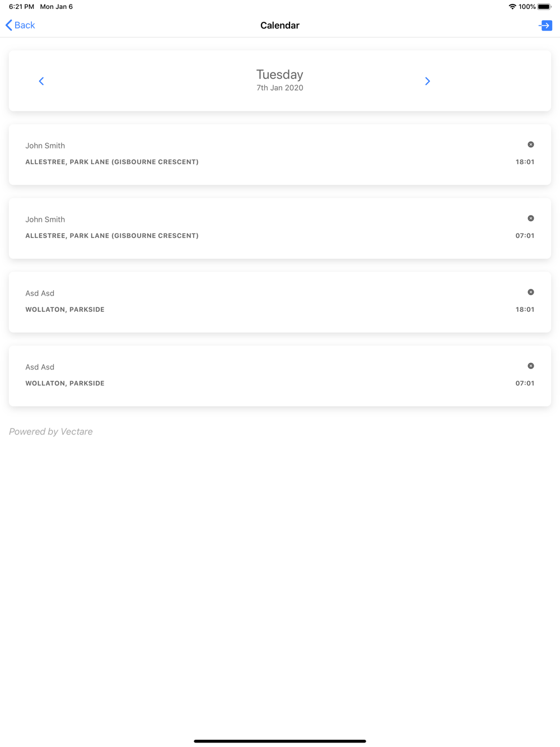The height and width of the screenshot is (747, 560).
Task: Open the Powered by Vectare link
Action: (x=51, y=432)
